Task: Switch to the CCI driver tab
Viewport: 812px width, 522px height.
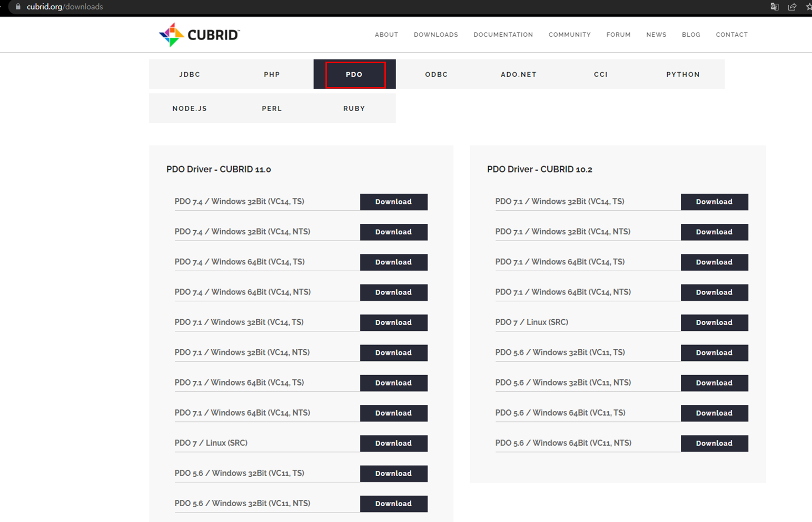Action: point(601,74)
